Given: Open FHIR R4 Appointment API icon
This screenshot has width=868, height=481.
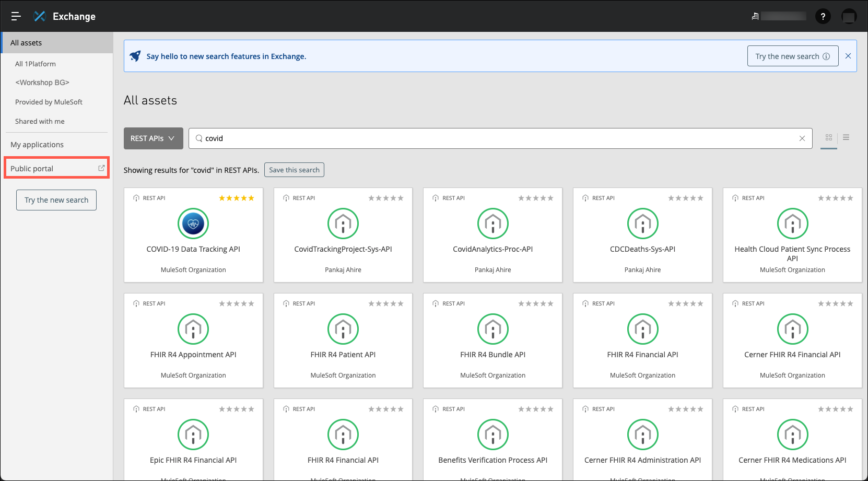Looking at the screenshot, I should click(x=193, y=329).
